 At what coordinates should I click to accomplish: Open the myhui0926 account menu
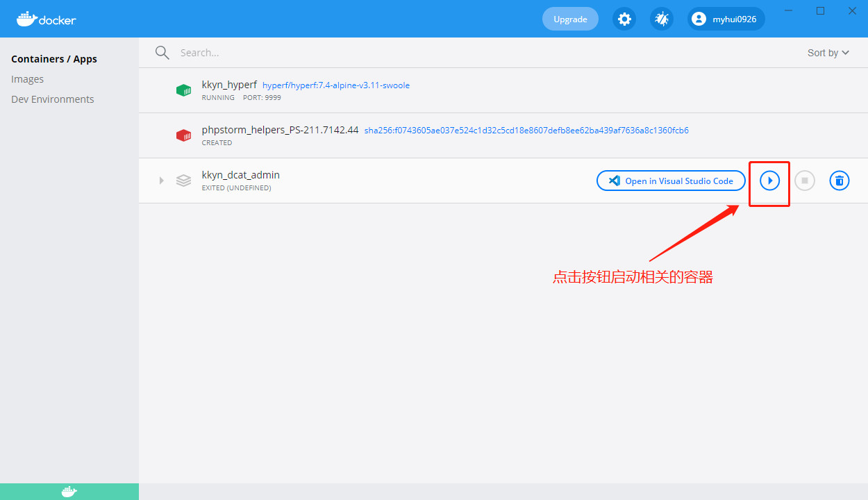coord(726,19)
